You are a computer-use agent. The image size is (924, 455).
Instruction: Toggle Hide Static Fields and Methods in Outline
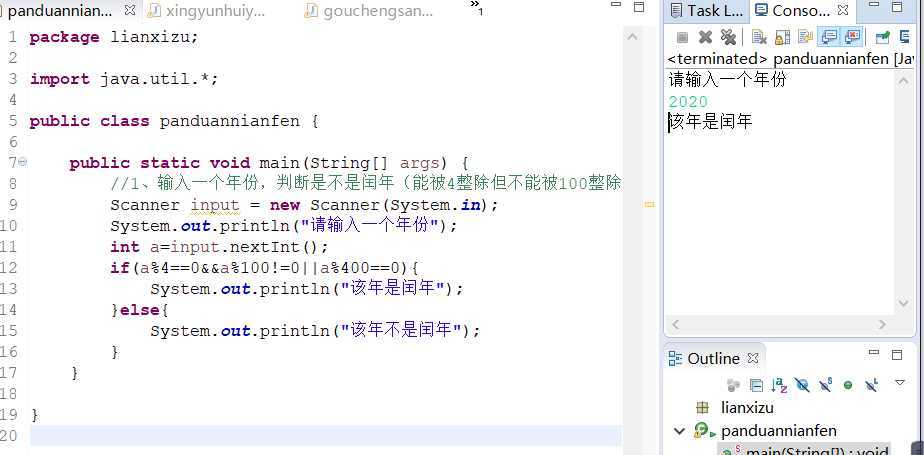[x=825, y=385]
